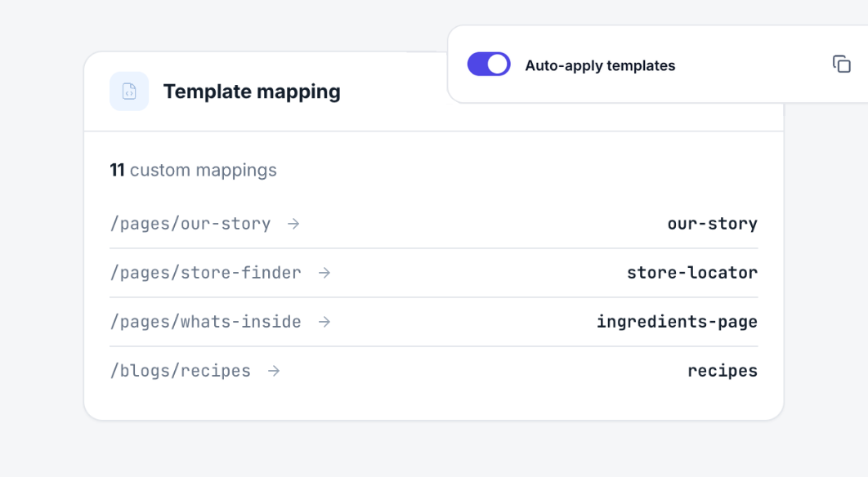This screenshot has width=868, height=477.
Task: Click the store-locator template name
Action: 692,273
